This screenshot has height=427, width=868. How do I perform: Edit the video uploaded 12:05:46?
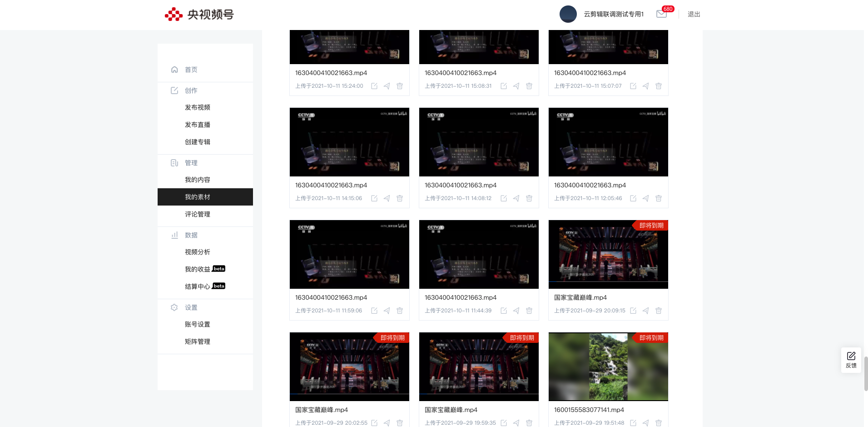click(633, 198)
